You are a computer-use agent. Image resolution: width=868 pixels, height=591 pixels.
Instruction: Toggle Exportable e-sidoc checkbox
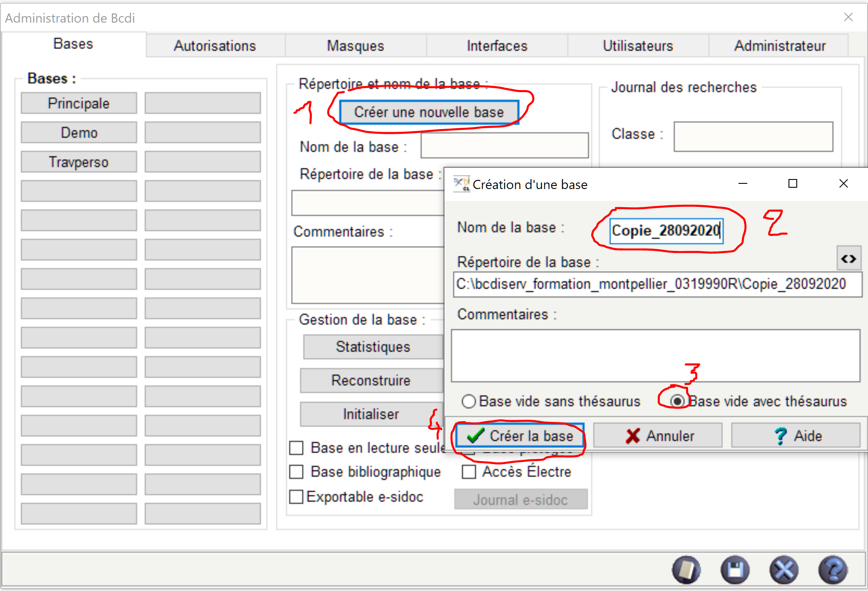coord(296,497)
